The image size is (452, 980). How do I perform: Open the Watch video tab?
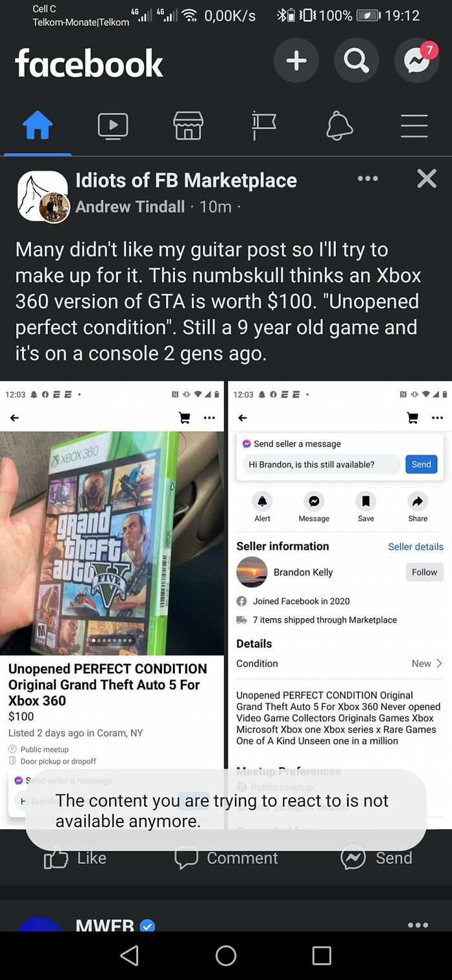tap(113, 125)
